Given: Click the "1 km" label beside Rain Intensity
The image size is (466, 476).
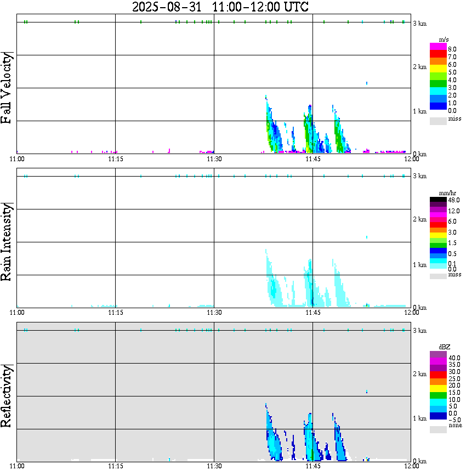Looking at the screenshot, I should click(x=419, y=265).
